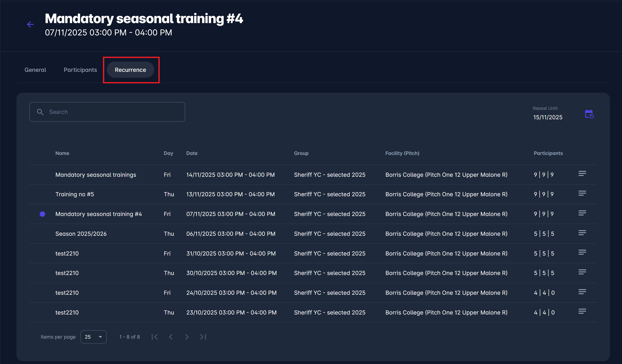Viewport: 622px width, 364px height.
Task: Switch to the General tab
Action: 35,70
